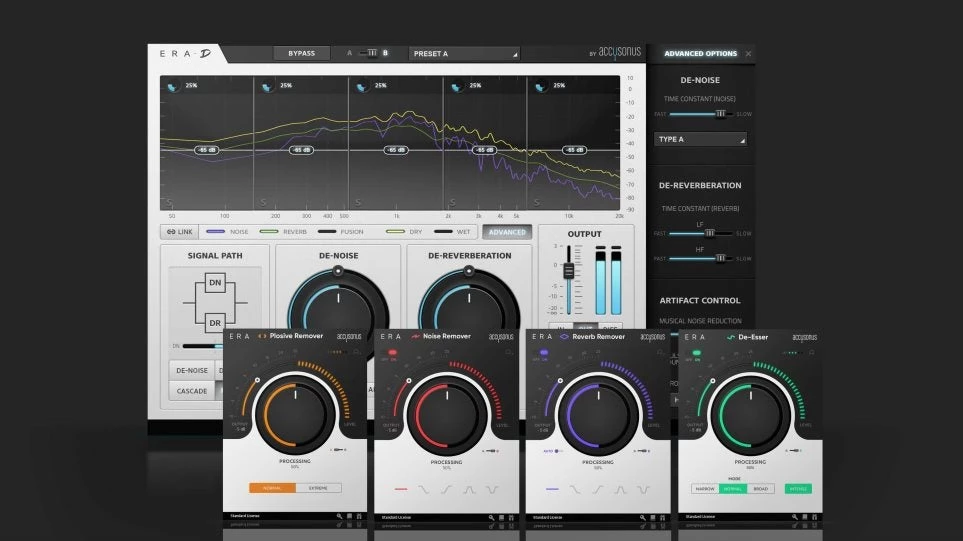
Task: Open the Preset A dropdown
Action: pos(465,53)
